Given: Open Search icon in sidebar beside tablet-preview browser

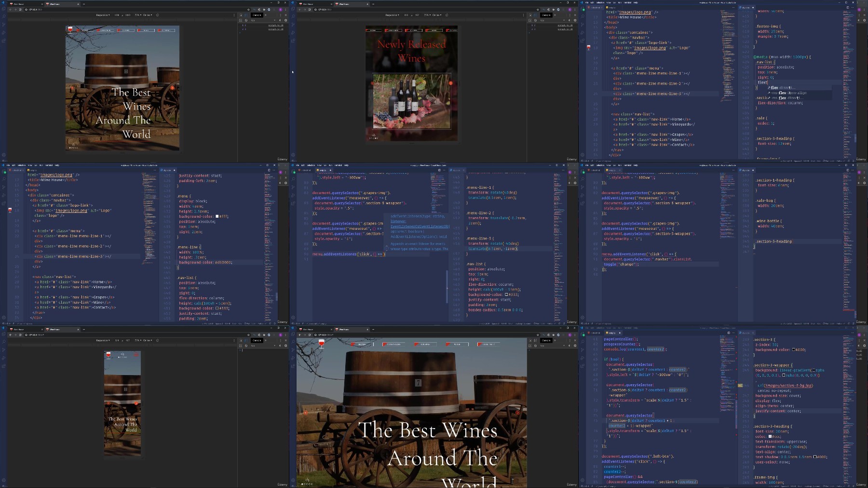Looking at the screenshot, I should (3, 17).
